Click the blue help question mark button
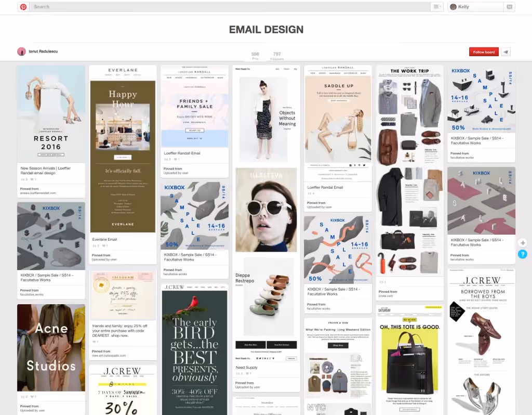 [523, 254]
